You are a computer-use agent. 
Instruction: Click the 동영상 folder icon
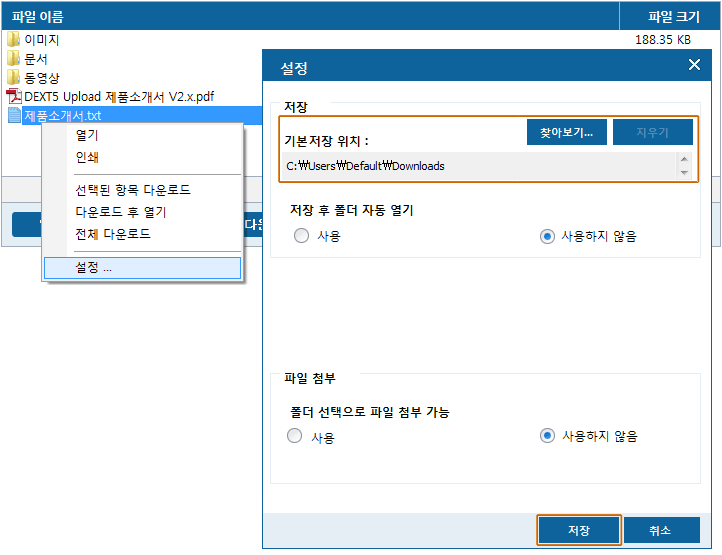[x=13, y=77]
